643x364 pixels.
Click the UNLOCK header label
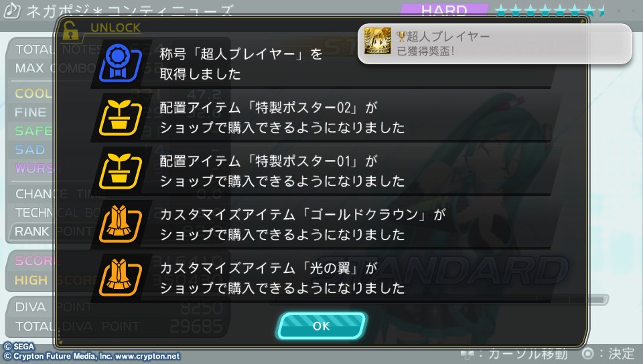click(115, 28)
